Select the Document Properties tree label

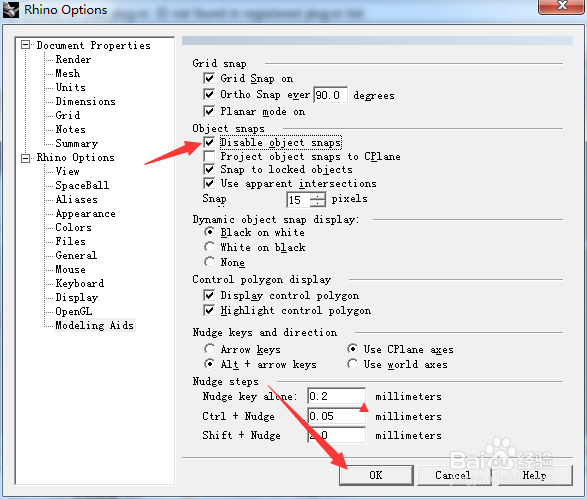94,45
